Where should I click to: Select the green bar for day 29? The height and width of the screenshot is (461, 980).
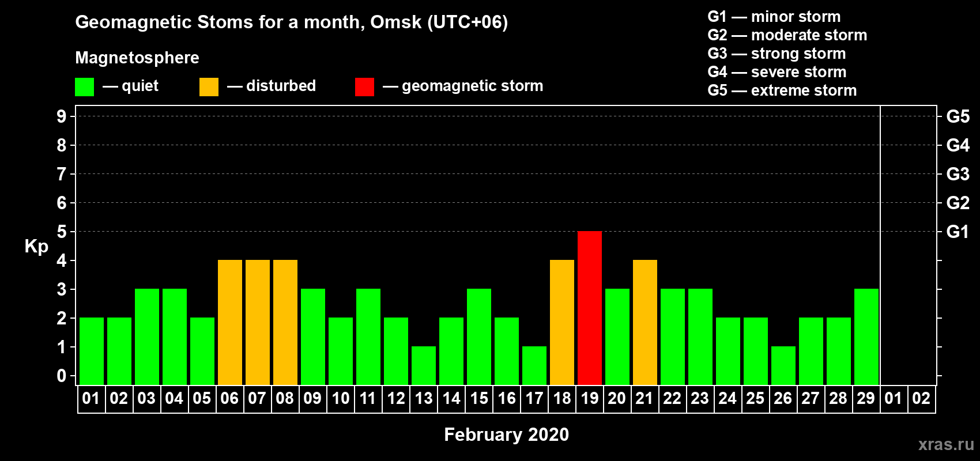[866, 337]
